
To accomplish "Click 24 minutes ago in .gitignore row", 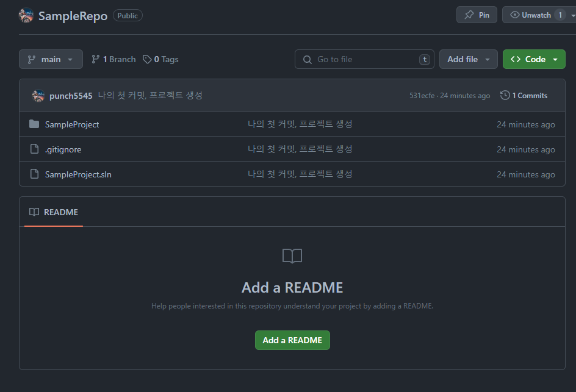I will (526, 149).
